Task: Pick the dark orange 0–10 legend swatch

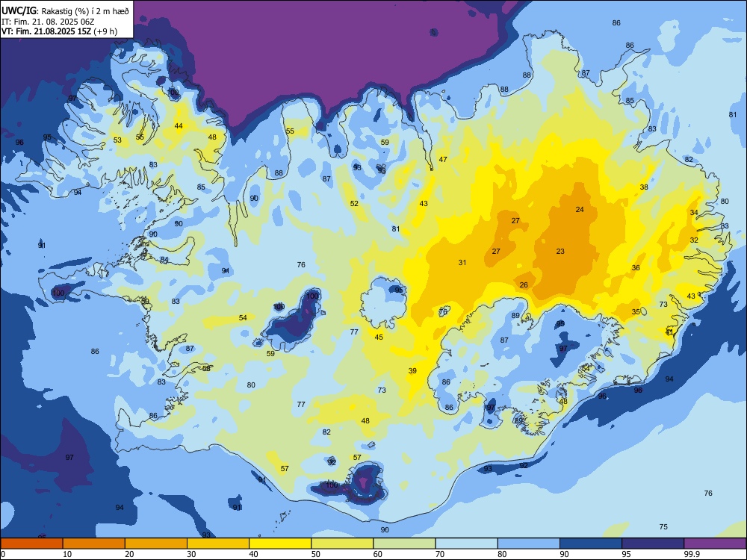Action: [x=31, y=544]
